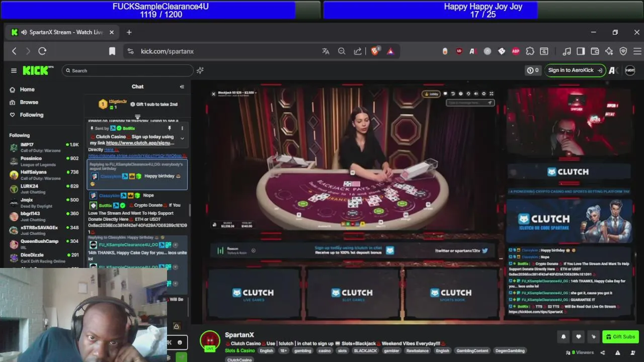Click the sparkle button beside the heart

(x=594, y=337)
